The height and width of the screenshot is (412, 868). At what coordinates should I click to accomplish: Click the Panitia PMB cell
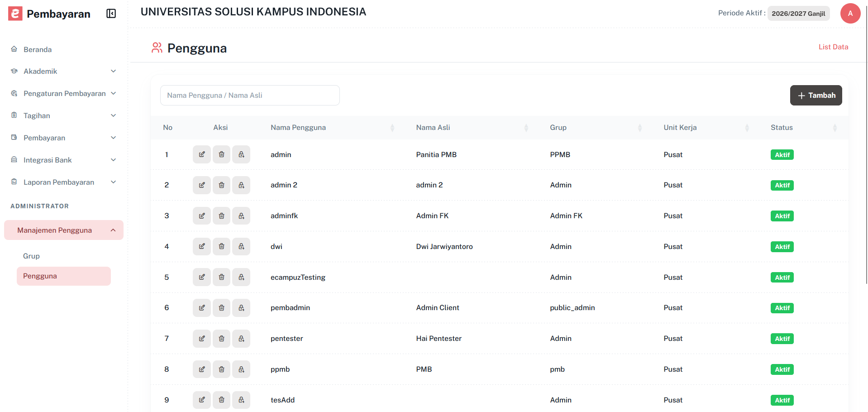[x=436, y=154]
